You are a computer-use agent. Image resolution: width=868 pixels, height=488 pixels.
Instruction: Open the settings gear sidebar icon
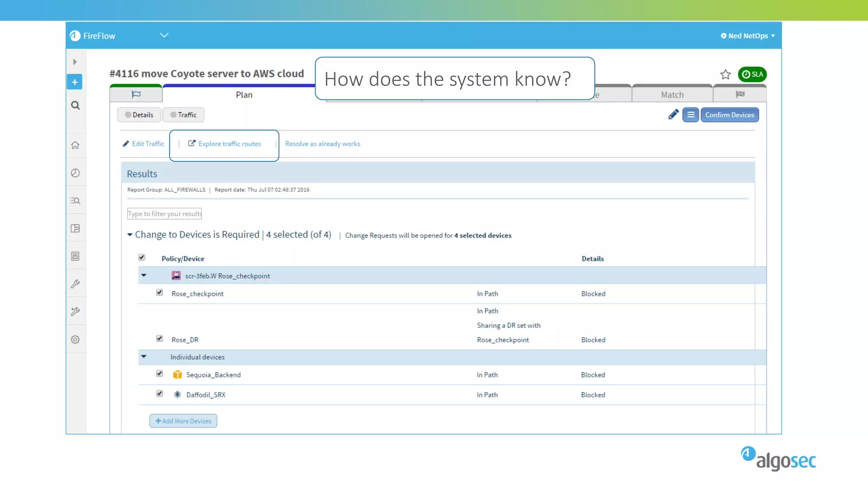[75, 339]
